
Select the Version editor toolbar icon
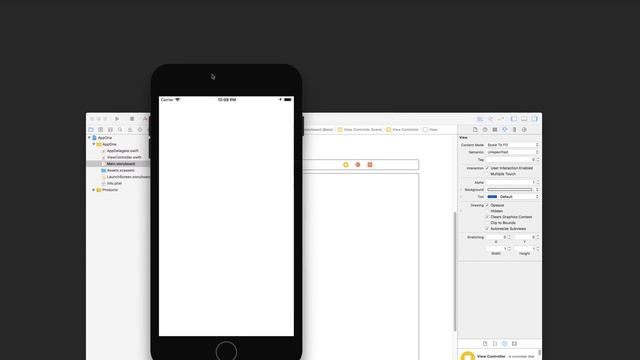500,119
